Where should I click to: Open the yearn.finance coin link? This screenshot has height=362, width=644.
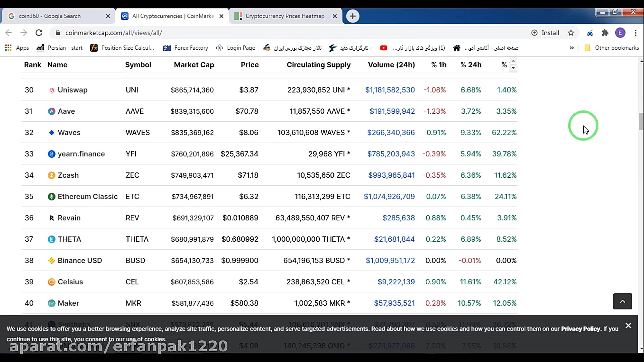81,154
